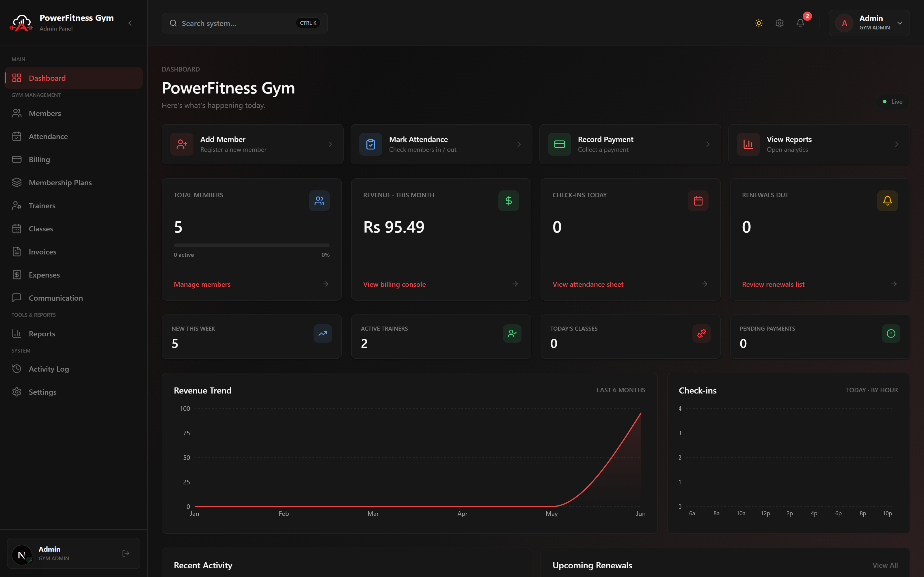Click the Record Payment card icon
The height and width of the screenshot is (577, 924).
tap(559, 144)
